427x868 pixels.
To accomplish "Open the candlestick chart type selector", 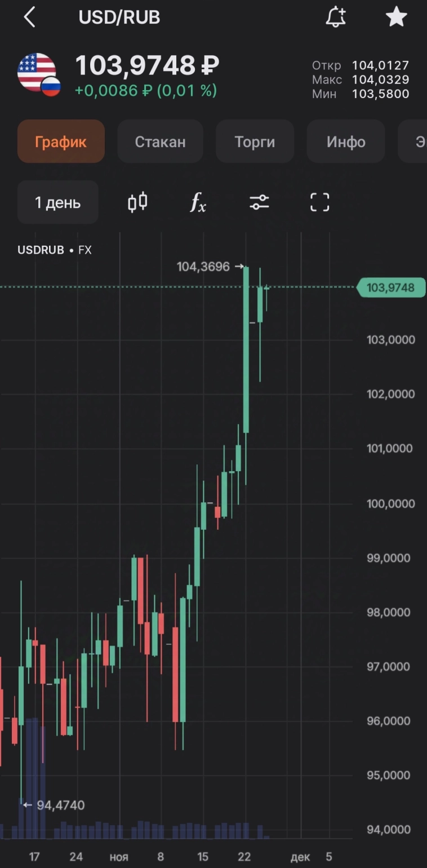I will pyautogui.click(x=137, y=202).
